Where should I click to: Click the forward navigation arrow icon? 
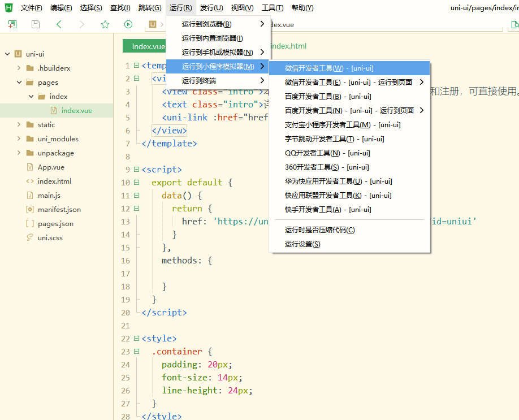(82, 24)
